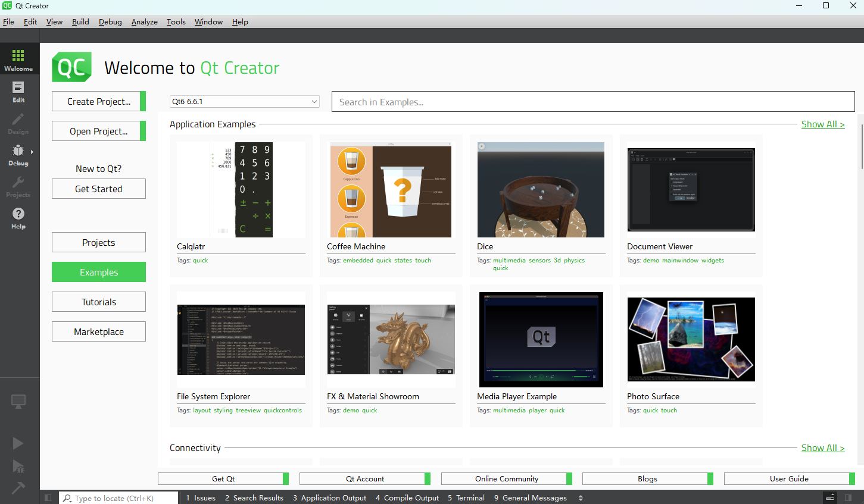Open the Build menu
Screen dimensions: 864x504
pyautogui.click(x=80, y=21)
